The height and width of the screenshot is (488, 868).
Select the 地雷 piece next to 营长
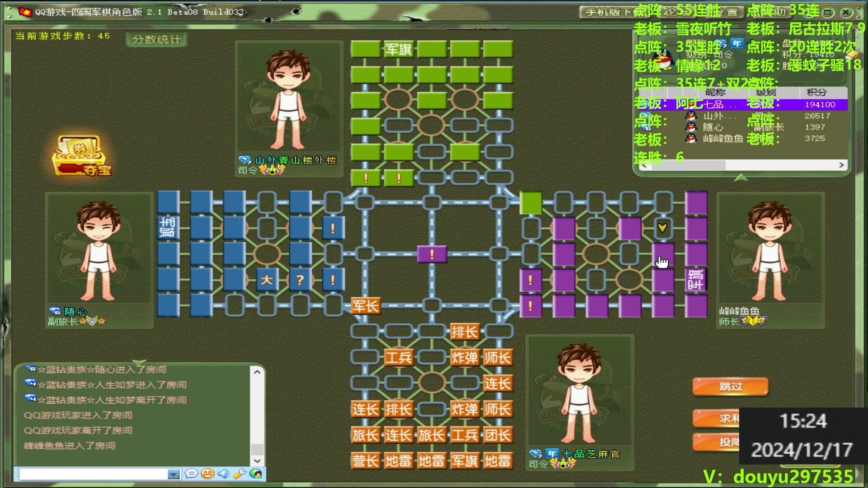pos(398,461)
